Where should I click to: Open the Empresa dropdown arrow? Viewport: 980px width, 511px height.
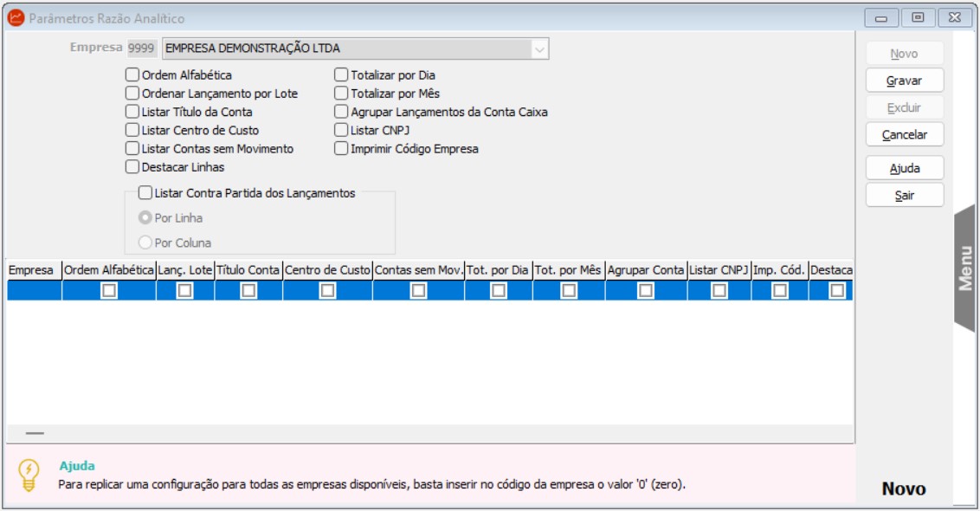click(x=538, y=49)
